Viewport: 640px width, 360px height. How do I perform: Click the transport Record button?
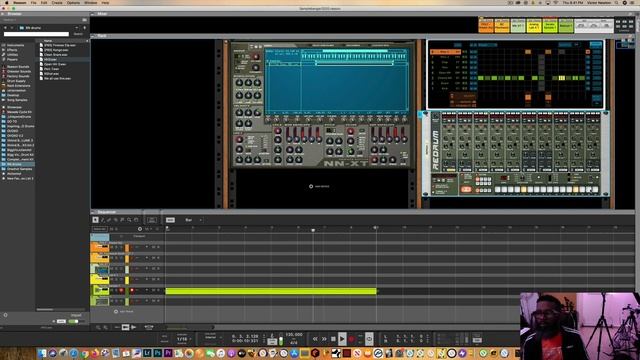[351, 339]
